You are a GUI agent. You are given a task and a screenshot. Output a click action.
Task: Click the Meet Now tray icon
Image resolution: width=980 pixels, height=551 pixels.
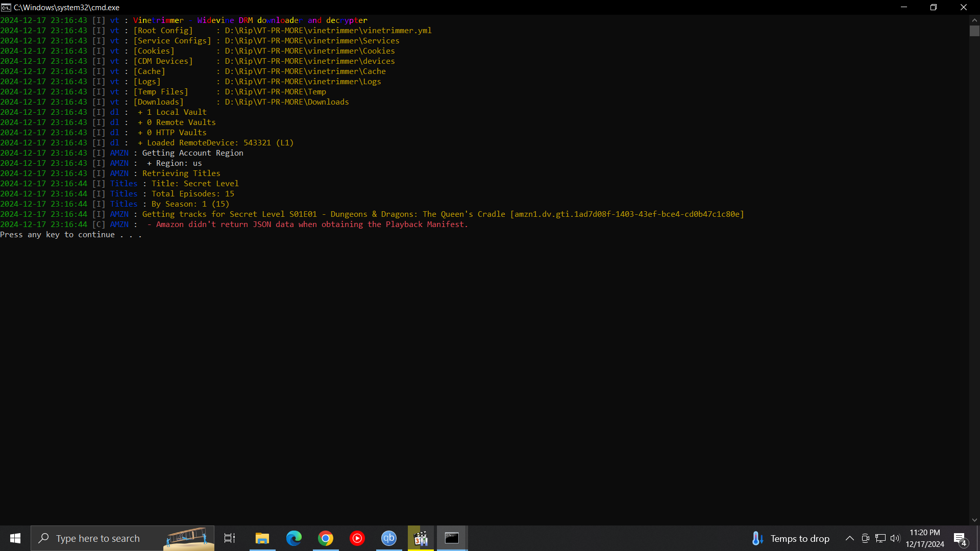(865, 538)
